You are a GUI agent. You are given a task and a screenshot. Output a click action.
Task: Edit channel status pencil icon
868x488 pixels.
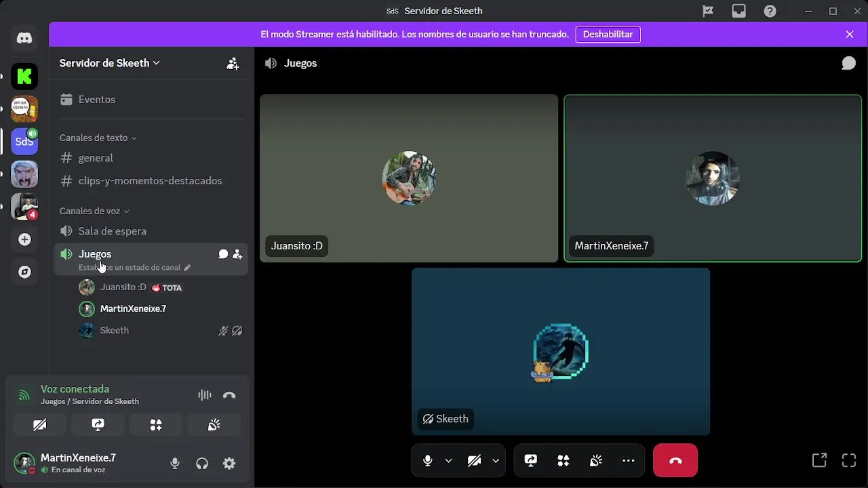188,268
